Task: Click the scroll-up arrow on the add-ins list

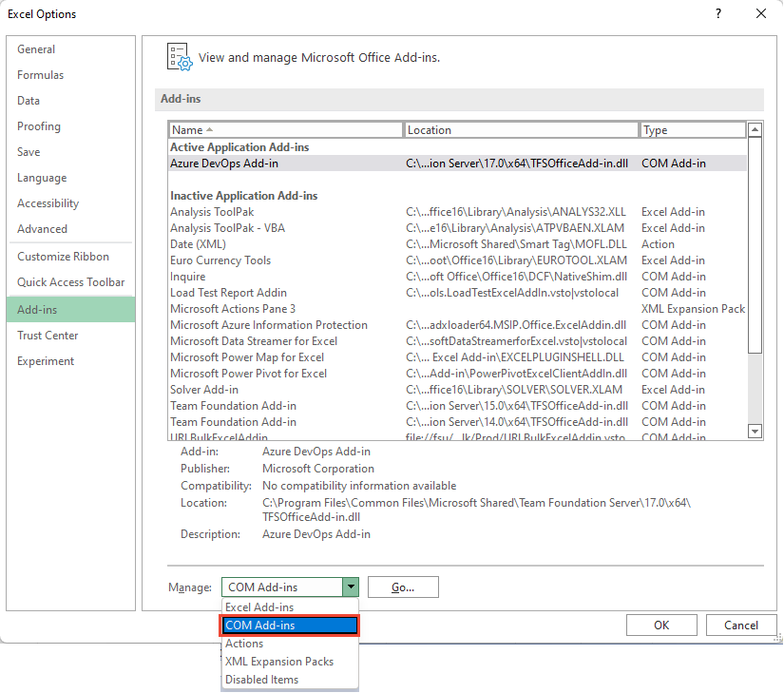Action: [x=755, y=128]
